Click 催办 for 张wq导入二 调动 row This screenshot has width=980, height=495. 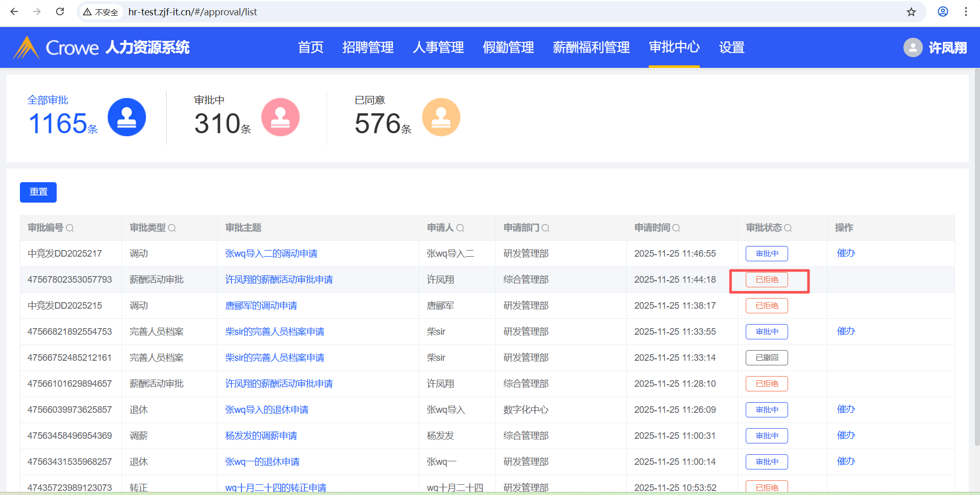(x=846, y=253)
